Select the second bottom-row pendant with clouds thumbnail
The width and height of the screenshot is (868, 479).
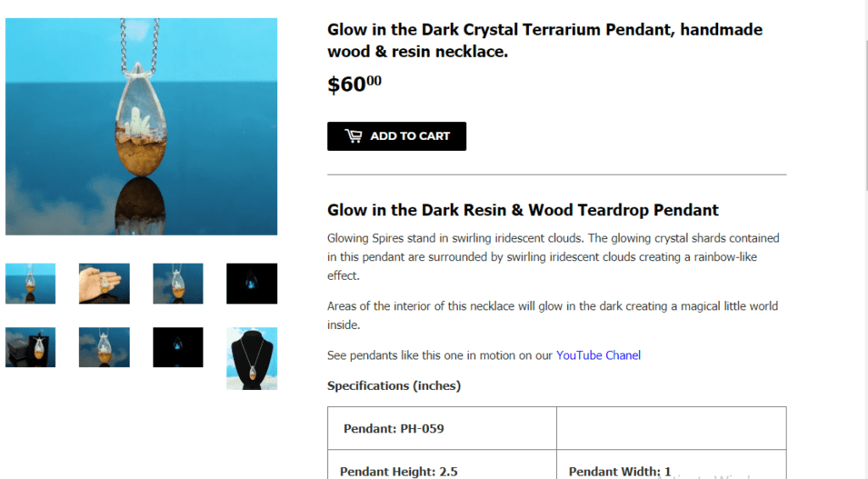[x=104, y=348]
